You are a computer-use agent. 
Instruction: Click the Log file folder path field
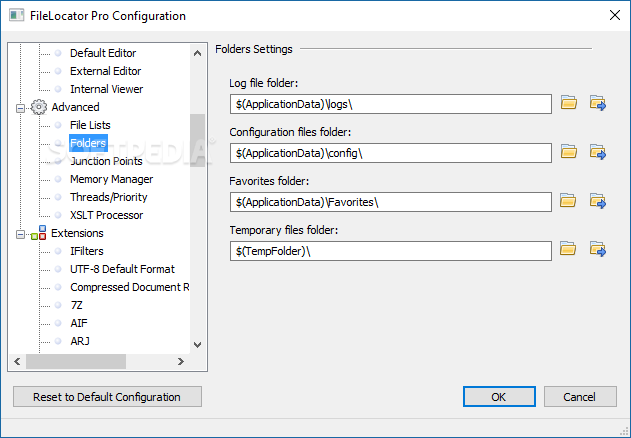(391, 104)
